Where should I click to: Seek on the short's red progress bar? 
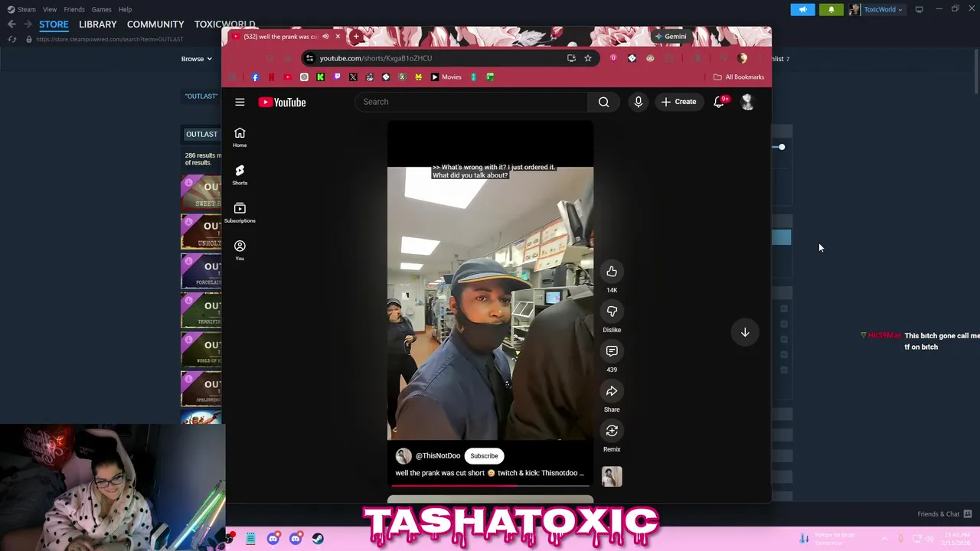490,485
